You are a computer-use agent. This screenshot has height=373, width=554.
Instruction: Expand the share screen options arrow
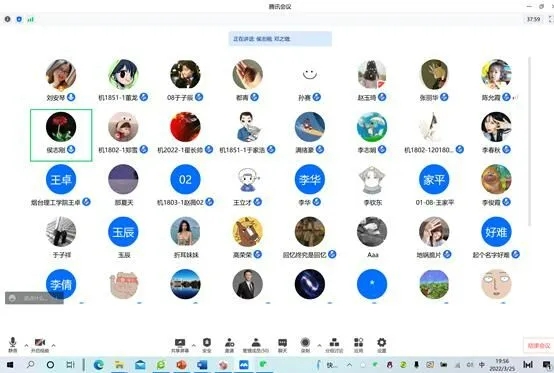click(x=194, y=345)
